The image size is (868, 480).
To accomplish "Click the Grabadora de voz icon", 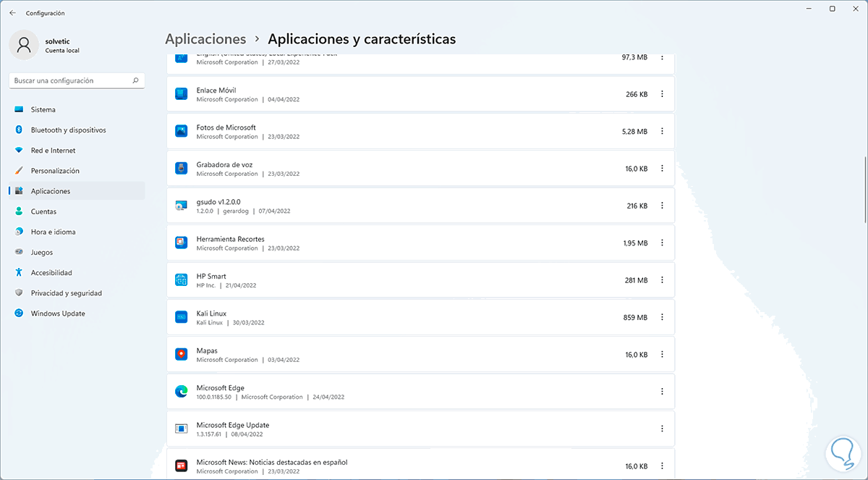I will [x=182, y=168].
